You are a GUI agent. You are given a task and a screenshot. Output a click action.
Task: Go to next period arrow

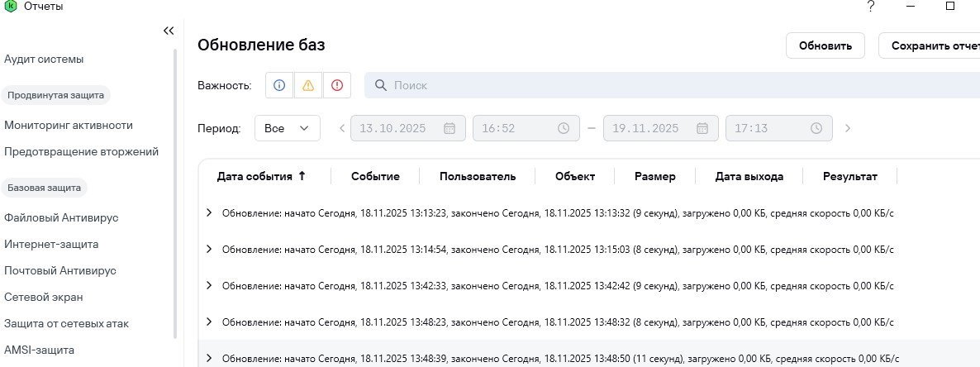(848, 128)
